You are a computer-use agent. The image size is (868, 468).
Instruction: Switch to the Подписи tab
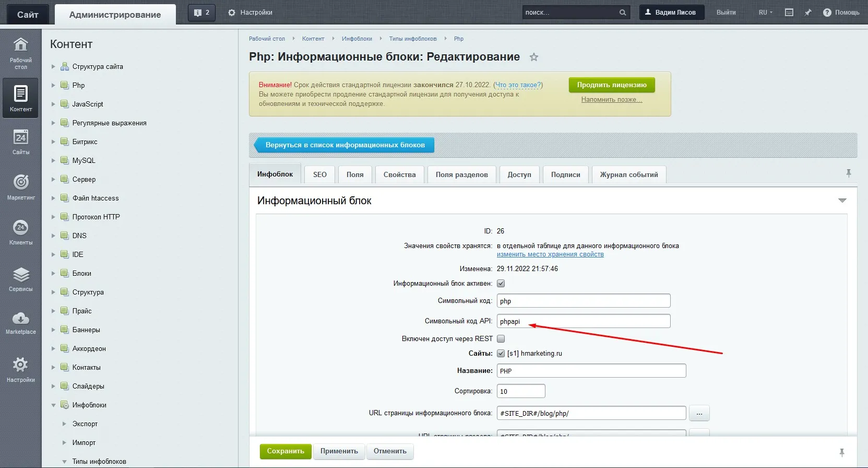[566, 174]
